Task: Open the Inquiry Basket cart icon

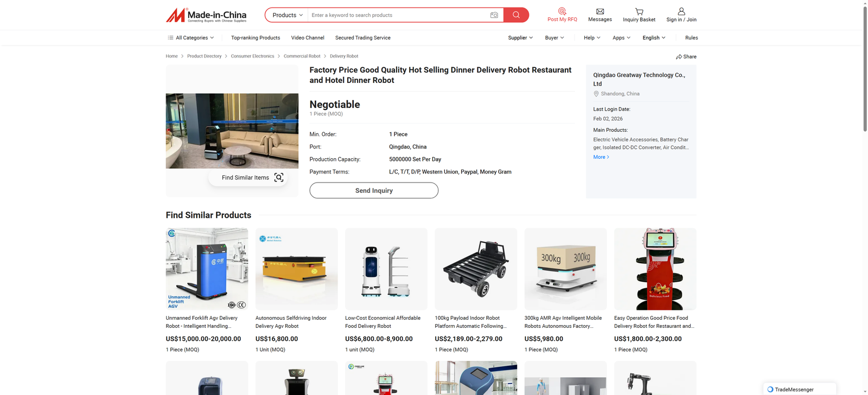Action: tap(639, 11)
